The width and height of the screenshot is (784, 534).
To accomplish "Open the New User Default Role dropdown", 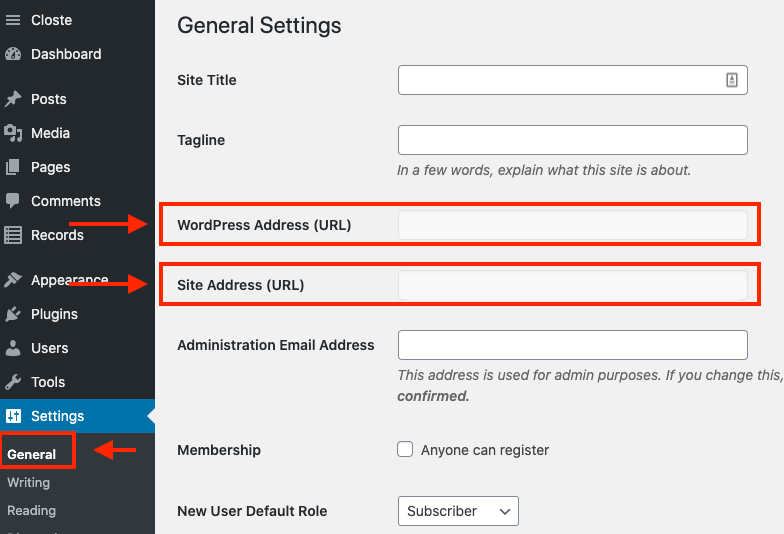I will tap(458, 511).
